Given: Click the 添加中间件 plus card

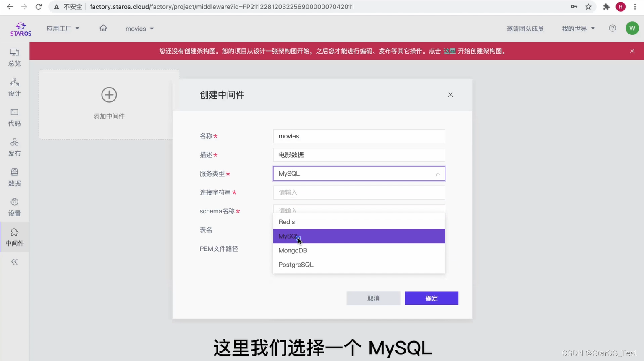Looking at the screenshot, I should click(109, 104).
